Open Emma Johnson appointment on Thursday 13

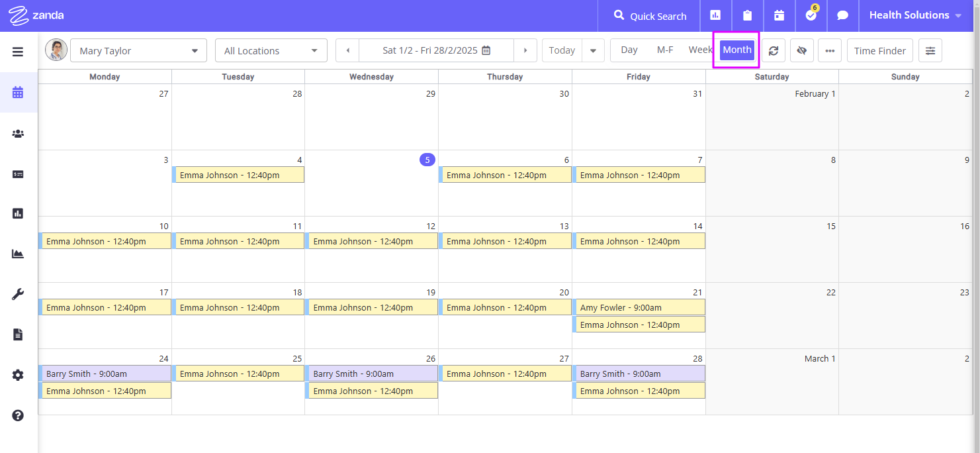(505, 241)
